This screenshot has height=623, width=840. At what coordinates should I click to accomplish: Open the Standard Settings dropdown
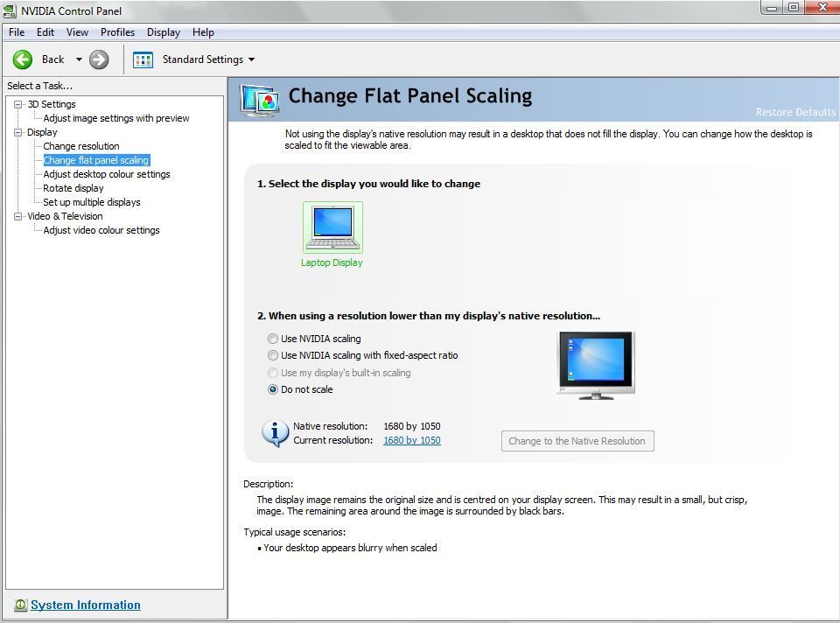(x=252, y=59)
